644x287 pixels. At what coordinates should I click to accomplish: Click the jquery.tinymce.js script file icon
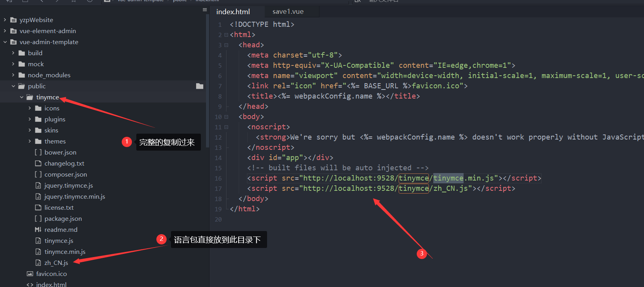(x=38, y=185)
